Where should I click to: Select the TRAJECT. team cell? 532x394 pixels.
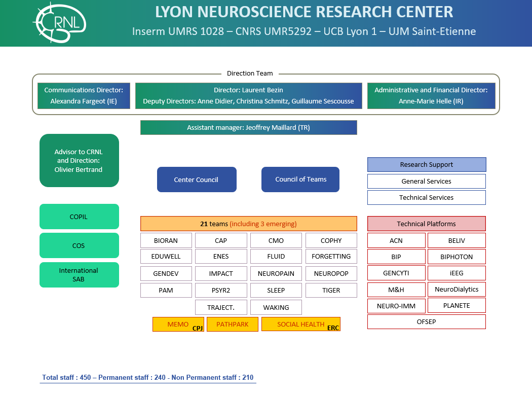[221, 307]
